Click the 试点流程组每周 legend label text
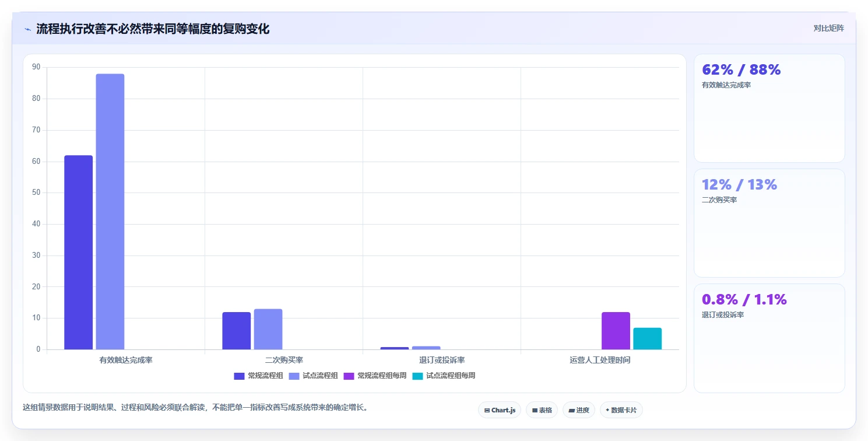This screenshot has width=868, height=441. pos(451,376)
